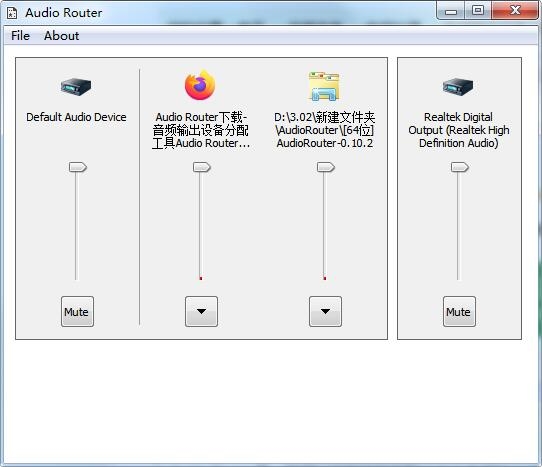Click the Windows Explorer folder icon
Viewport: 542px width, 467px height.
[324, 86]
